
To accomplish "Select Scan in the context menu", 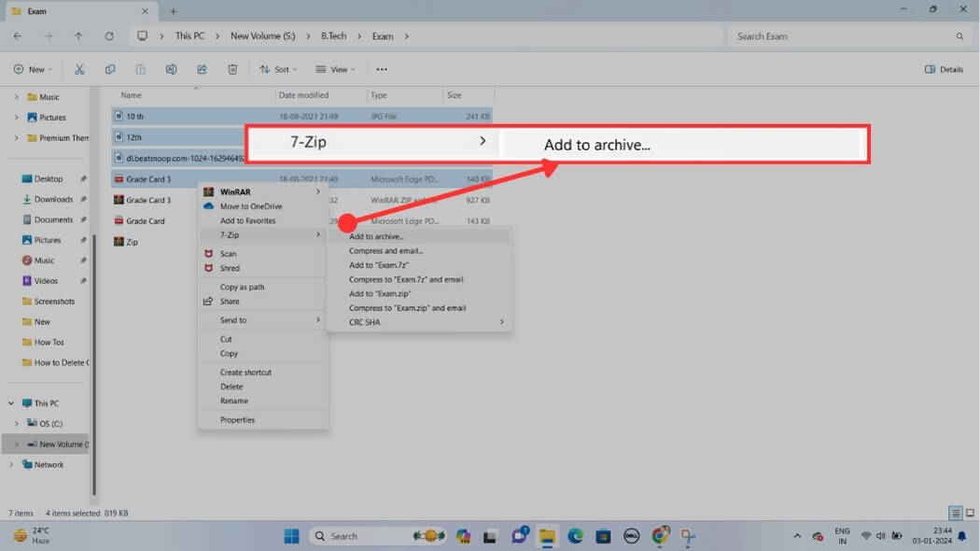I will click(x=262, y=254).
